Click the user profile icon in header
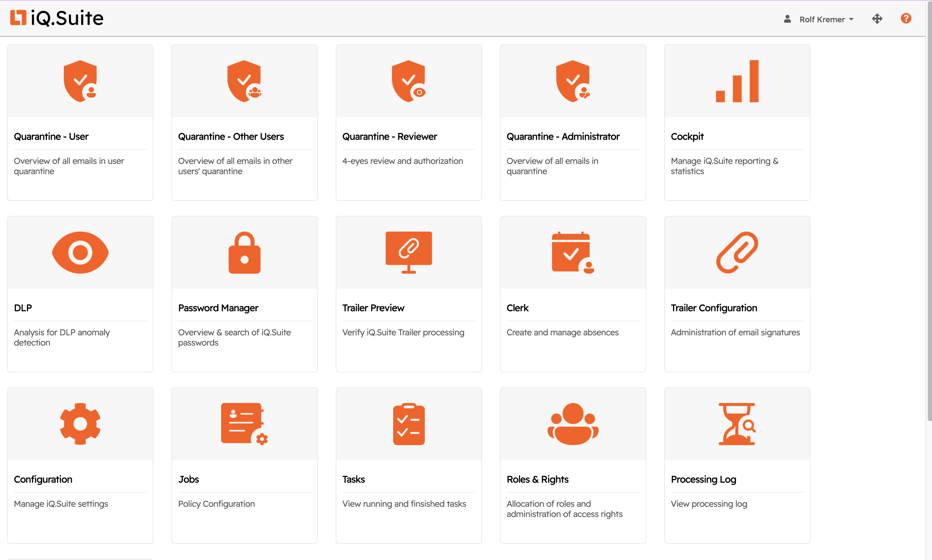Image resolution: width=932 pixels, height=560 pixels. pos(787,19)
